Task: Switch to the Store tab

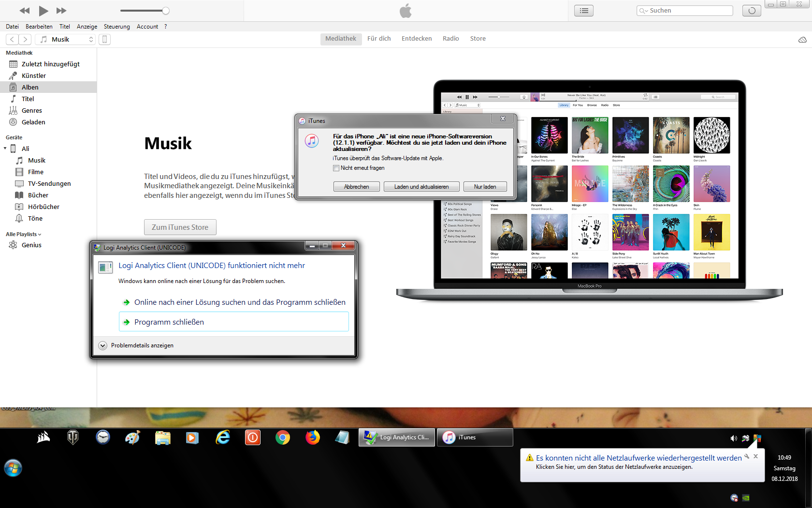Action: click(x=478, y=39)
